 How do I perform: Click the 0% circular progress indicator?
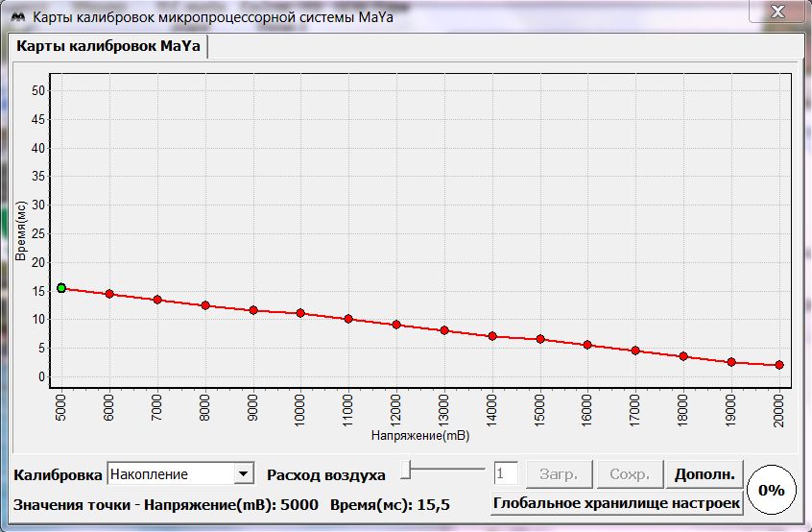(772, 490)
